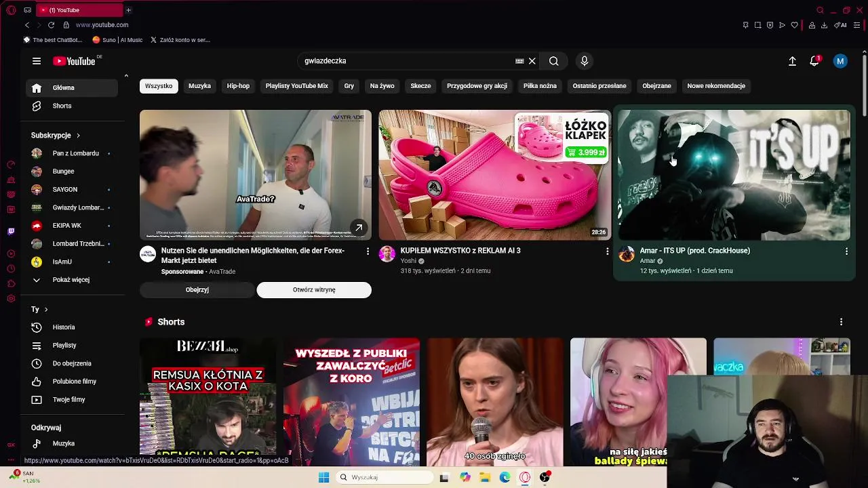Screen dimensions: 868x488
Task: Select the Nowe rekomendacje chip
Action: (716, 86)
